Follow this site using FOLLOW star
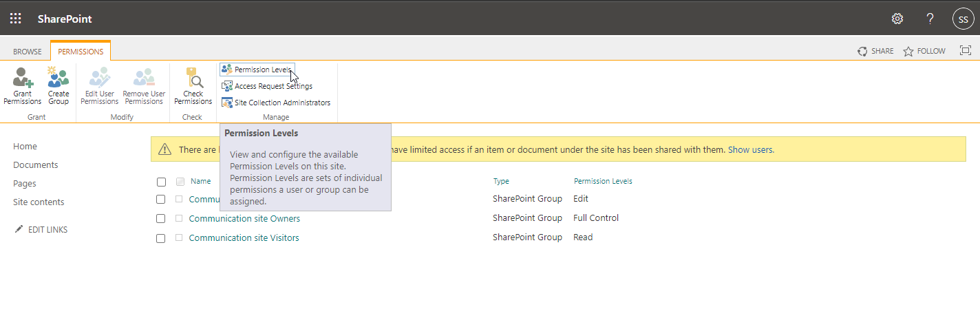Image resolution: width=980 pixels, height=318 pixels. coord(924,51)
